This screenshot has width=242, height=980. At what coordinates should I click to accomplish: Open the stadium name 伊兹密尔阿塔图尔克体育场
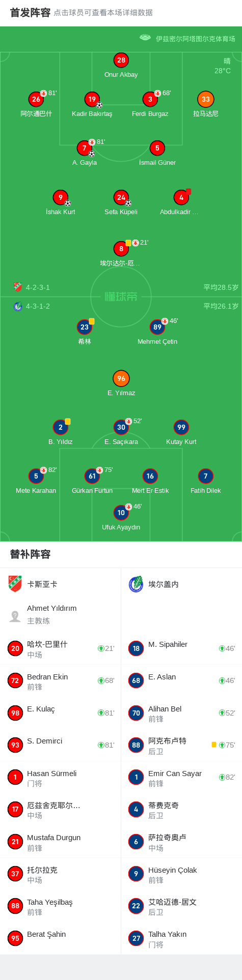pyautogui.click(x=196, y=39)
